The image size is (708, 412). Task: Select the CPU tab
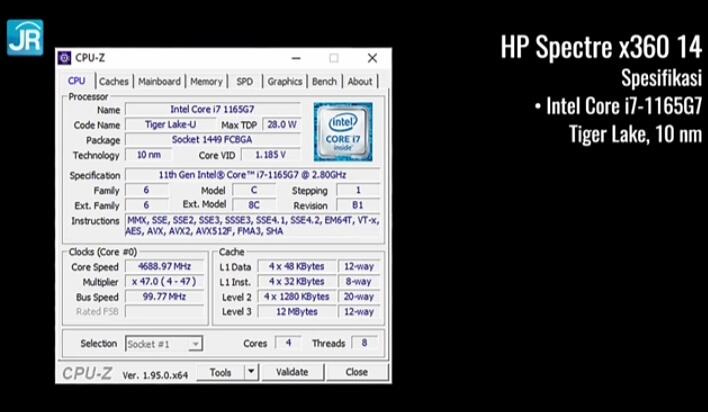pyautogui.click(x=77, y=81)
